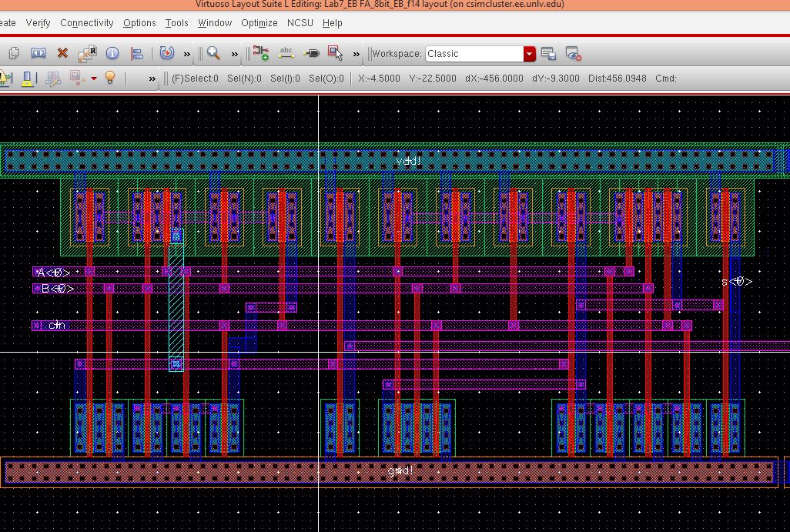
Task: Click the Stretch tool icon
Action: click(x=38, y=53)
